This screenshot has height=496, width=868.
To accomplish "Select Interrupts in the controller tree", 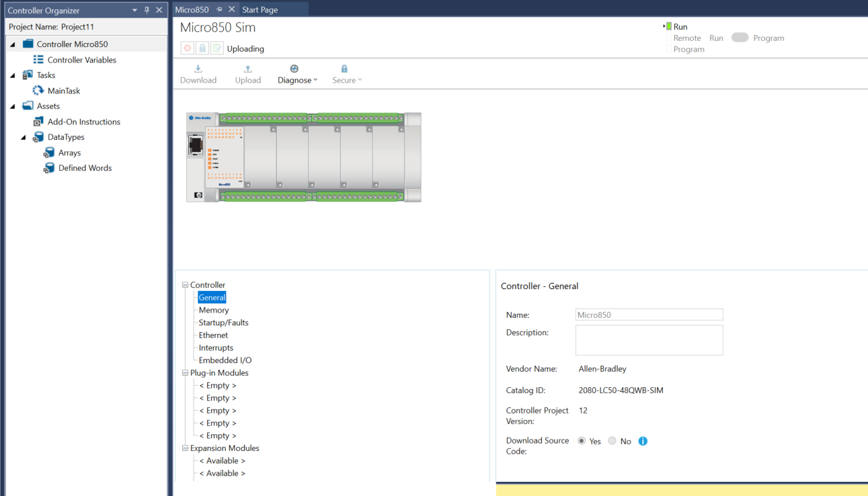I will (x=216, y=347).
